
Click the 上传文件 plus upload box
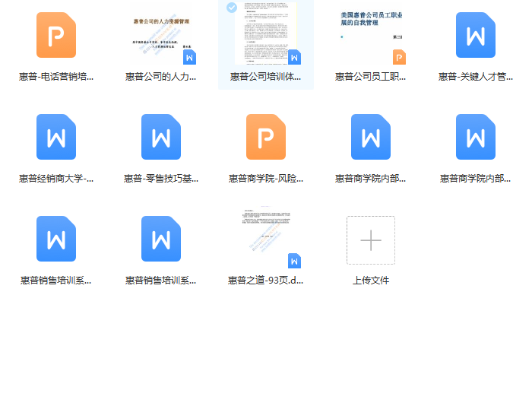[371, 240]
